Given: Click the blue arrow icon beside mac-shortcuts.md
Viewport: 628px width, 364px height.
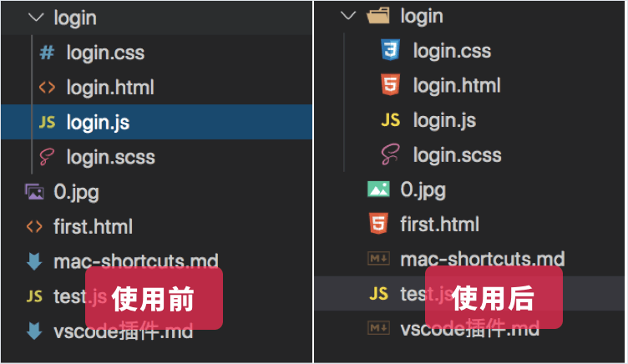Looking at the screenshot, I should pos(34,261).
